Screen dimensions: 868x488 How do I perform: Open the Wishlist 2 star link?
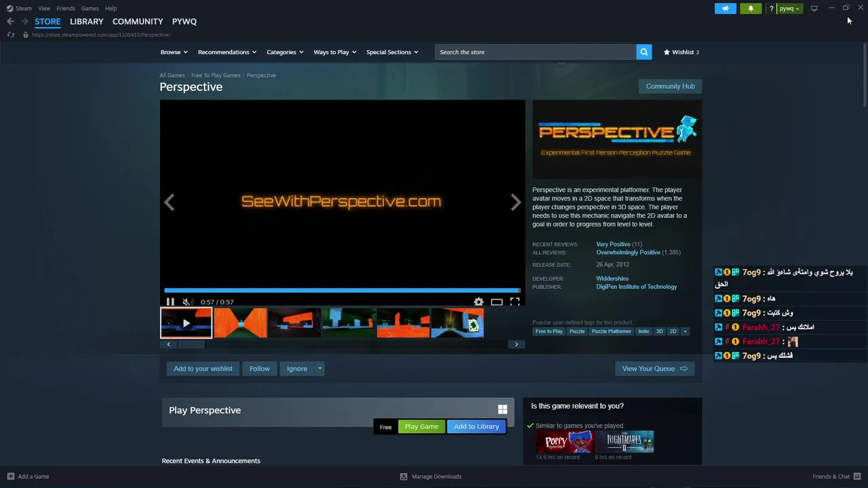pos(681,52)
